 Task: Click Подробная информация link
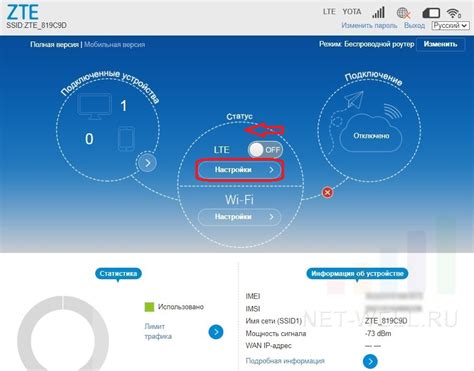click(x=285, y=361)
